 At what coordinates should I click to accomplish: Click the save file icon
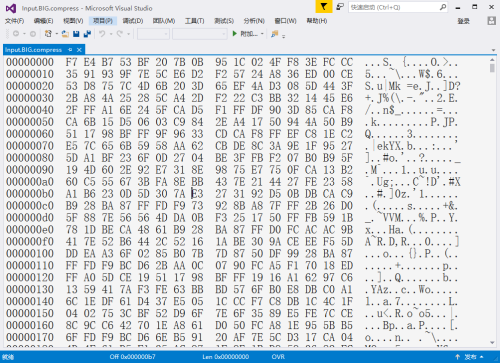(76, 34)
